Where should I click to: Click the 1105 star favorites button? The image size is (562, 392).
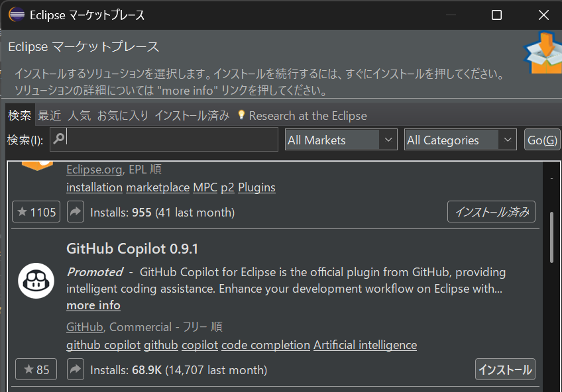(36, 212)
